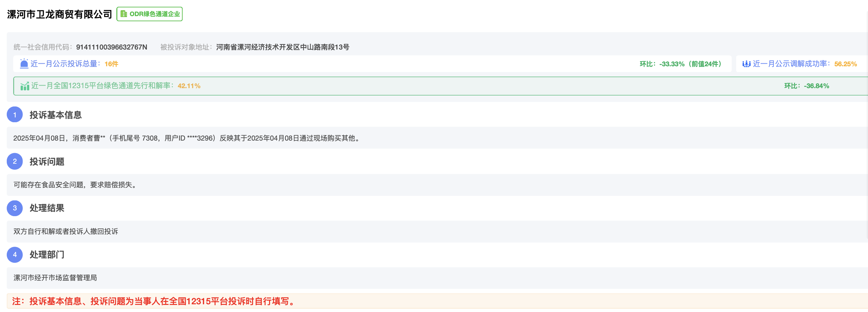This screenshot has height=312, width=868.
Task: Click the address 河南省漯河经济技术开发区中山路南段13号
Action: pos(282,47)
